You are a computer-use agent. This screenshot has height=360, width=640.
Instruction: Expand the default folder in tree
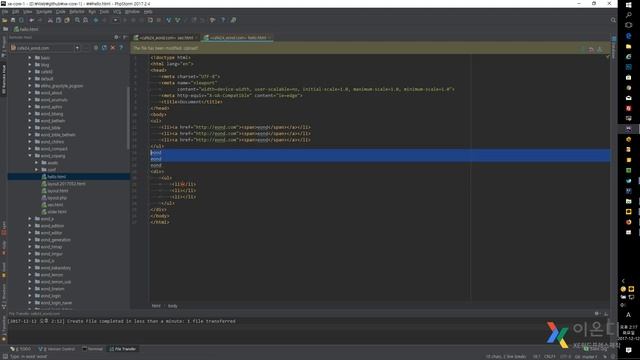30,78
